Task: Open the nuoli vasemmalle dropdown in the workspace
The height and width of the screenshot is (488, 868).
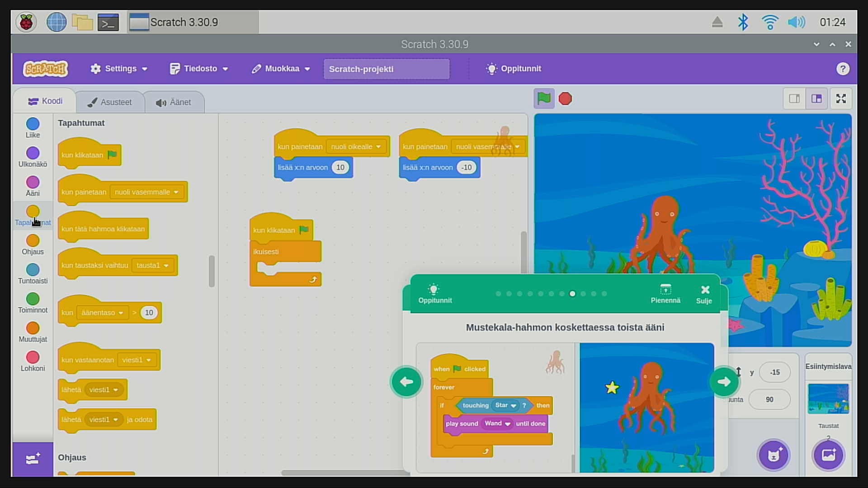Action: click(x=488, y=147)
